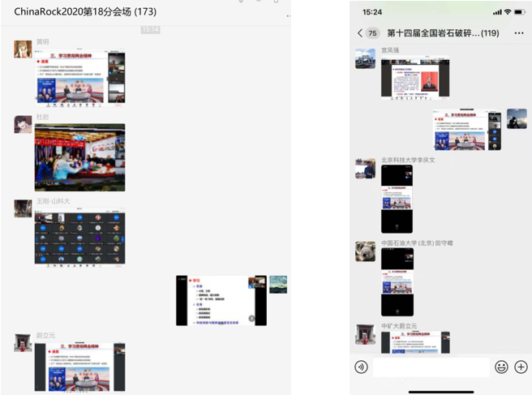Click the 第十四届全国岩石破碎 group chat title
This screenshot has height=395, width=532.
click(x=443, y=33)
